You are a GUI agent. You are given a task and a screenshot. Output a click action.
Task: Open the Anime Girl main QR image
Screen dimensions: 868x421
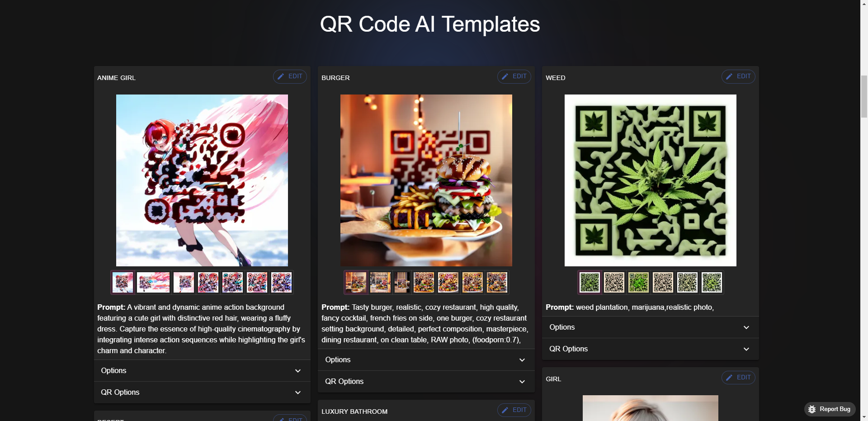click(202, 180)
